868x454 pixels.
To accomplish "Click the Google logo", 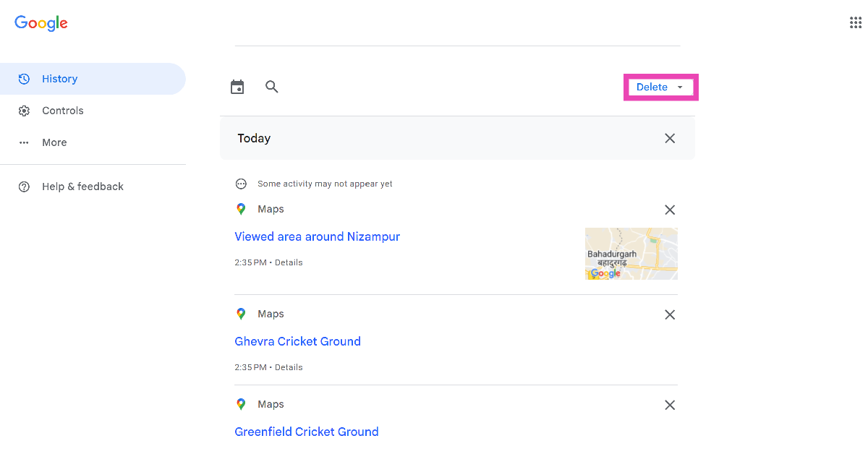I will pyautogui.click(x=41, y=23).
